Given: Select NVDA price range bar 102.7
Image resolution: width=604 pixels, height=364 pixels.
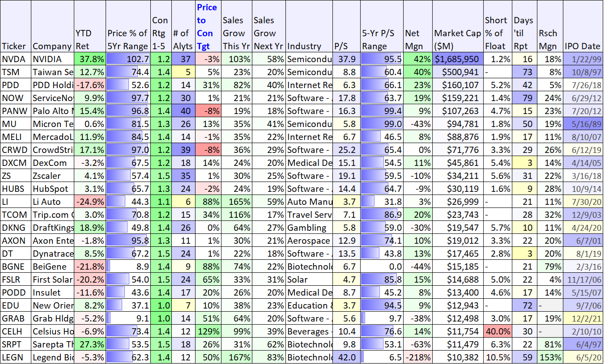Looking at the screenshot, I should 128,59.
